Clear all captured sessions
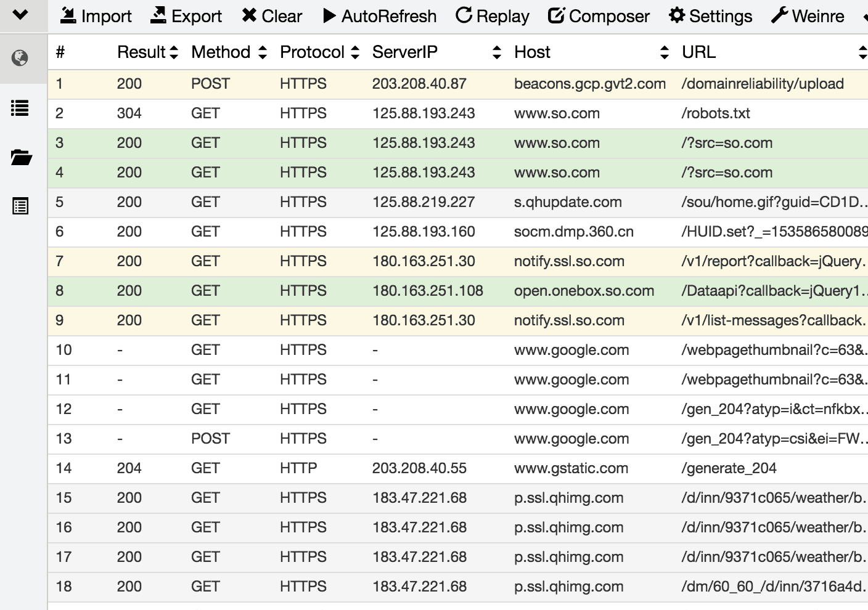The width and height of the screenshot is (868, 610). click(272, 16)
